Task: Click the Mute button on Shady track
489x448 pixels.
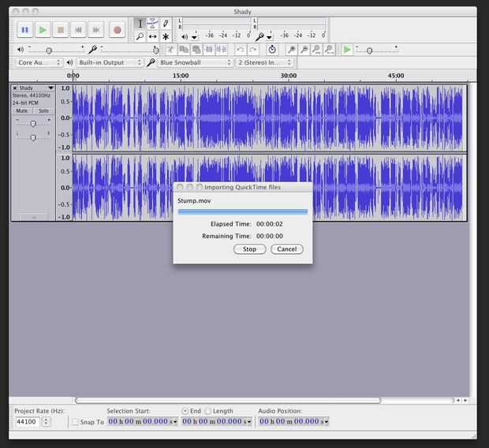Action: pyautogui.click(x=22, y=110)
